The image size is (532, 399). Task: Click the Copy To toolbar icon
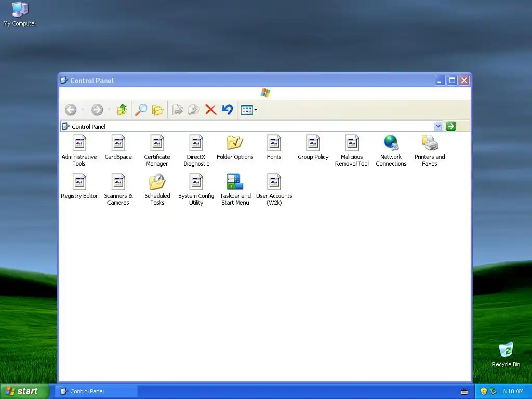point(194,110)
